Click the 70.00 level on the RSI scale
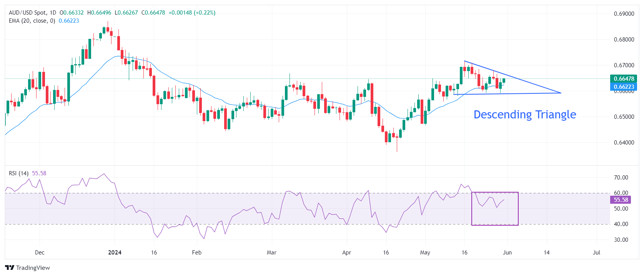 pyautogui.click(x=621, y=178)
